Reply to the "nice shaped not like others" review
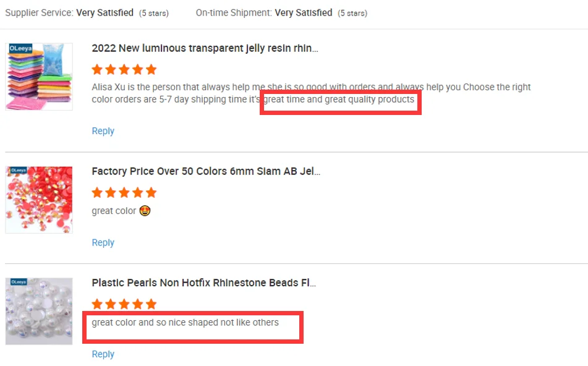Image resolution: width=588 pixels, height=366 pixels. tap(103, 354)
